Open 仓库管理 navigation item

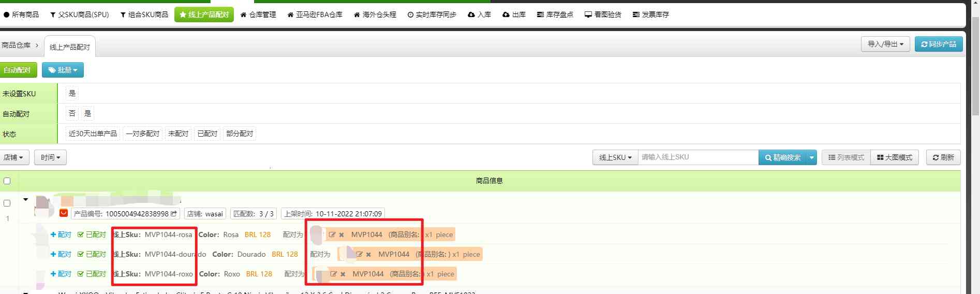pyautogui.click(x=258, y=14)
